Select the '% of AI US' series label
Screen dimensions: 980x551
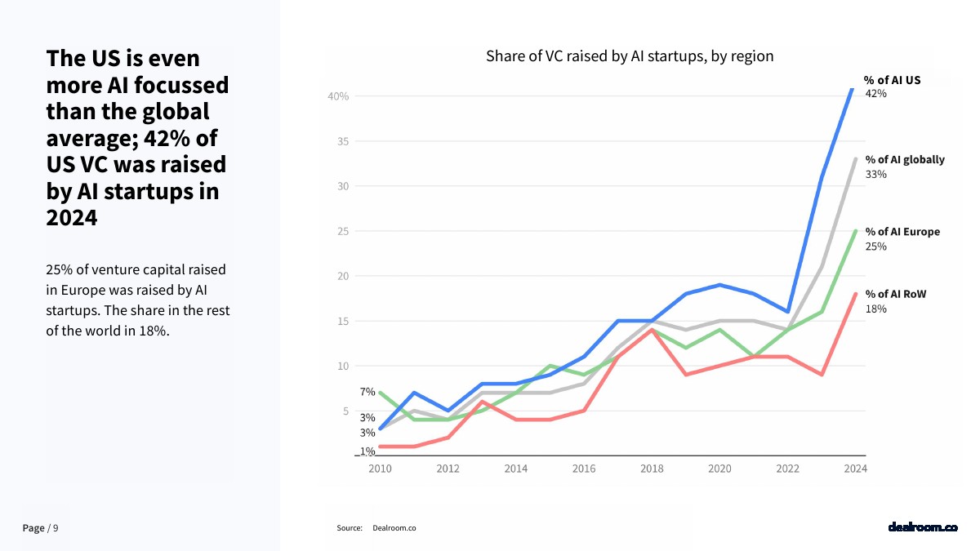[892, 80]
